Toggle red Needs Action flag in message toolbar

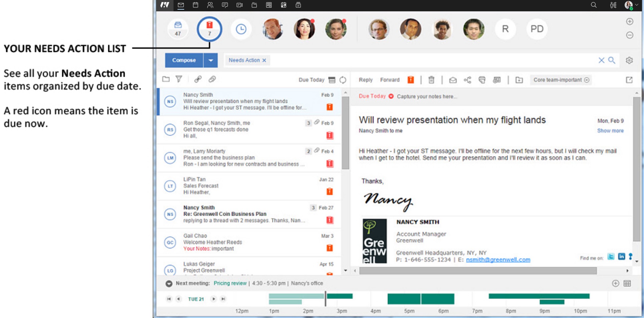point(411,79)
